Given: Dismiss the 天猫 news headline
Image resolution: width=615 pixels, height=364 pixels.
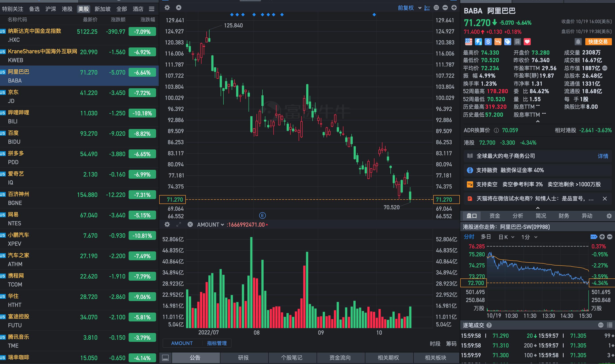Looking at the screenshot, I should tap(605, 199).
